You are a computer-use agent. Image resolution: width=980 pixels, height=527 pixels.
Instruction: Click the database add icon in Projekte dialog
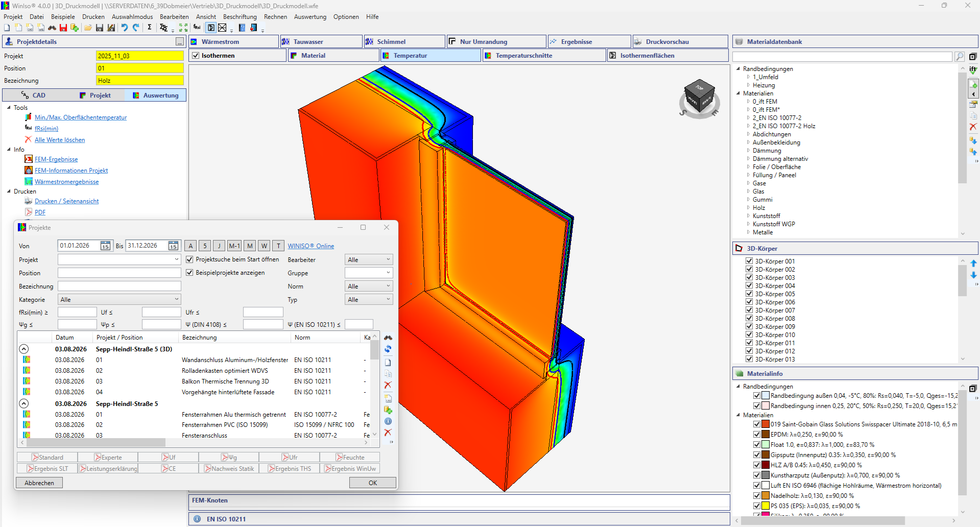pyautogui.click(x=388, y=410)
